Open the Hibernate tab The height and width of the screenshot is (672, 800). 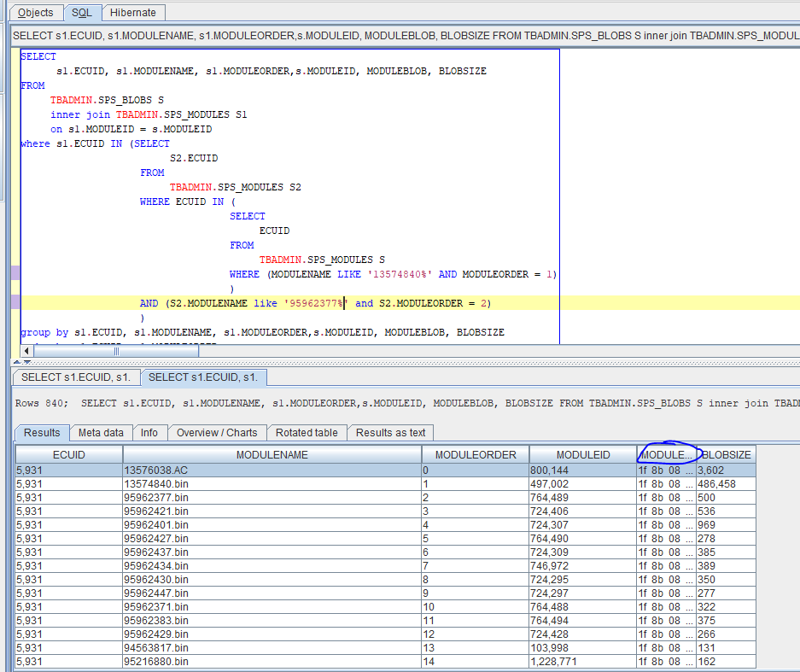pyautogui.click(x=132, y=12)
